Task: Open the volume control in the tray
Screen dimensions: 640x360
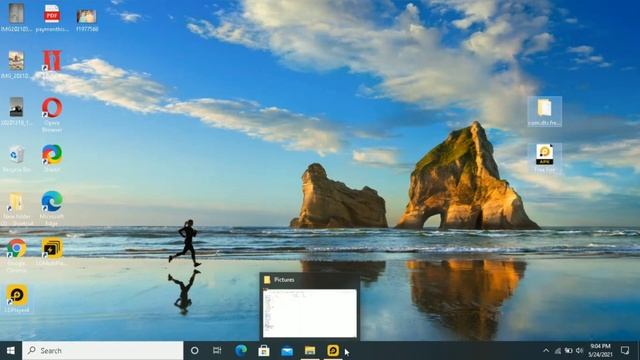Action: pos(579,351)
